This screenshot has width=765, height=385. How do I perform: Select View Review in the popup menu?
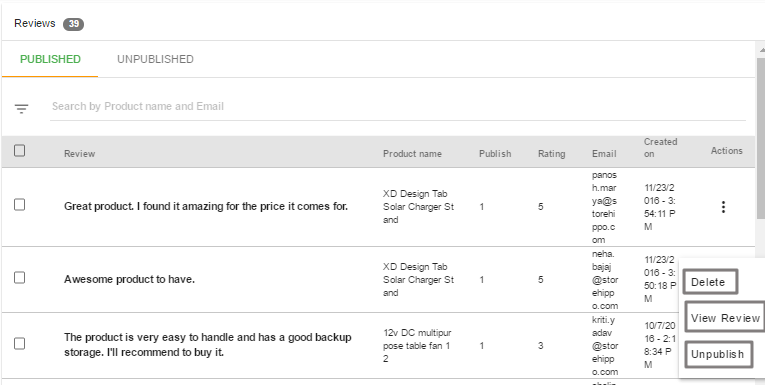click(725, 318)
